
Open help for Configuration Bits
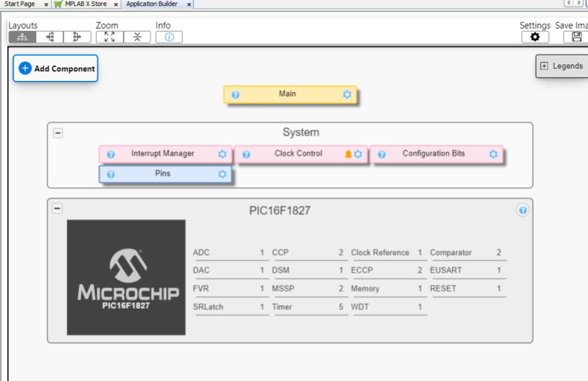coord(381,154)
